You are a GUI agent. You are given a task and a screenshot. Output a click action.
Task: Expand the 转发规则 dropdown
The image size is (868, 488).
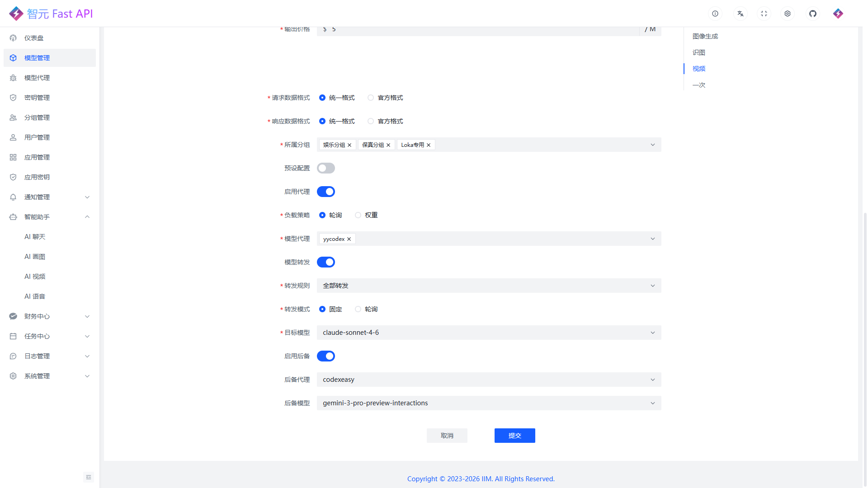pyautogui.click(x=489, y=286)
